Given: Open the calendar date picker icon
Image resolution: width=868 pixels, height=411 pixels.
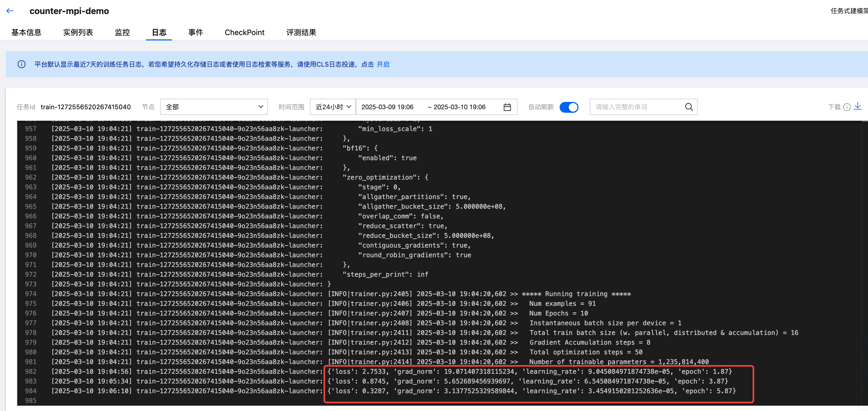Looking at the screenshot, I should click(507, 107).
